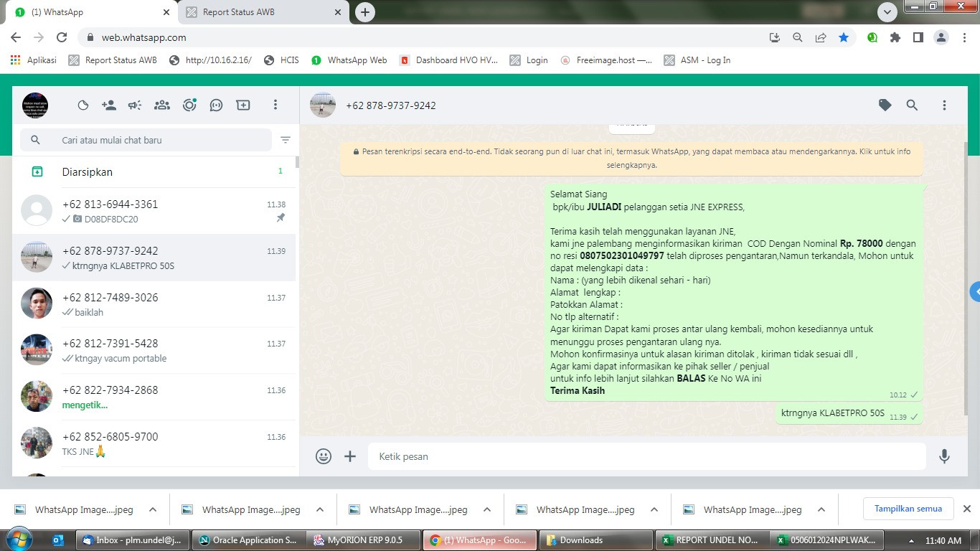The image size is (980, 551).
Task: Reload the current page
Action: [x=62, y=37]
